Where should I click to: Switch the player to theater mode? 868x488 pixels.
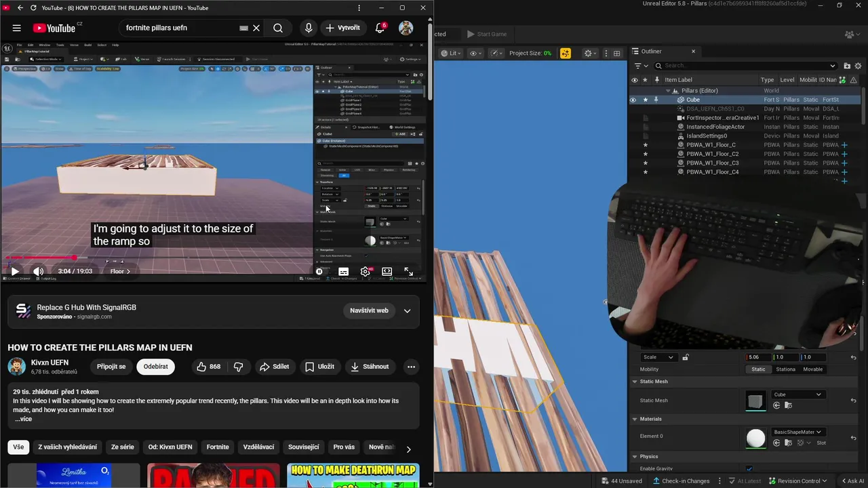click(387, 271)
